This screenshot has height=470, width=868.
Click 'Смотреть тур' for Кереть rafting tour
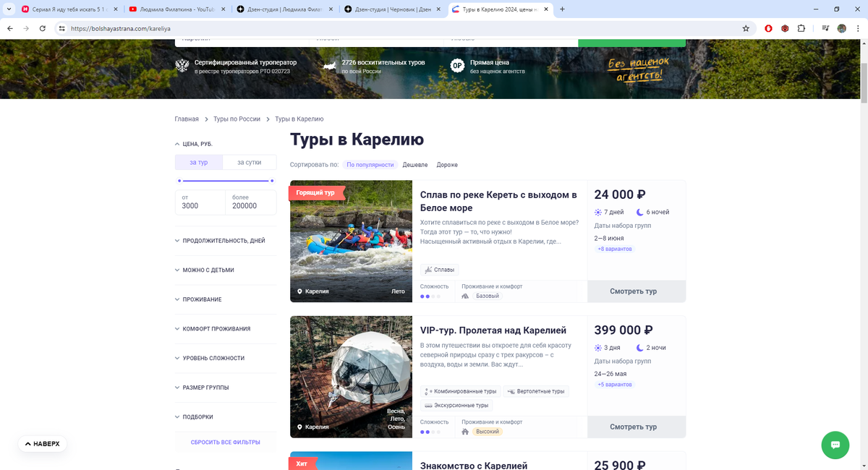point(637,291)
